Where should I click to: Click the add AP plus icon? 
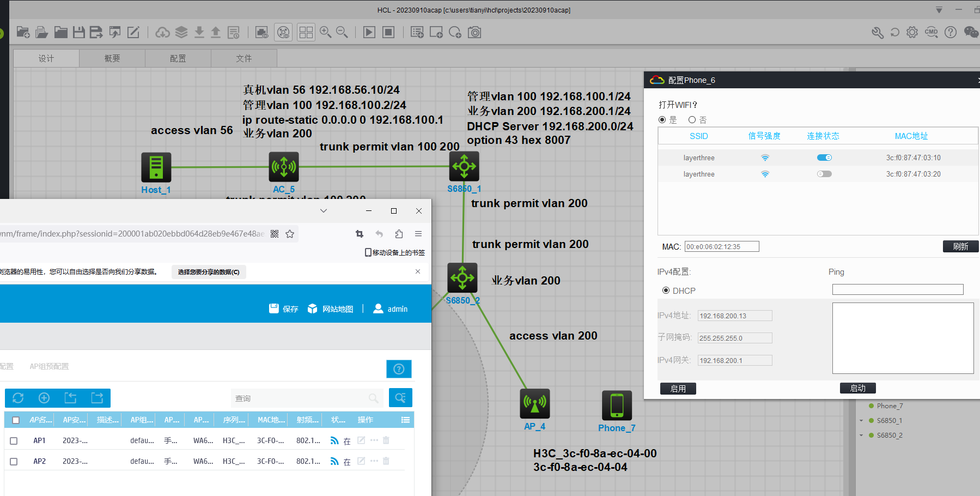[x=44, y=398]
